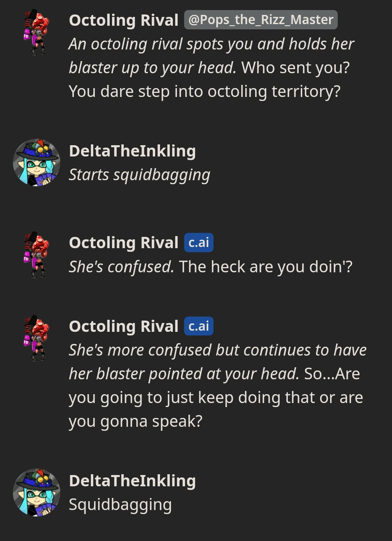Image resolution: width=392 pixels, height=541 pixels.
Task: Select the final 'Squidbagging' message
Action: pos(120,504)
